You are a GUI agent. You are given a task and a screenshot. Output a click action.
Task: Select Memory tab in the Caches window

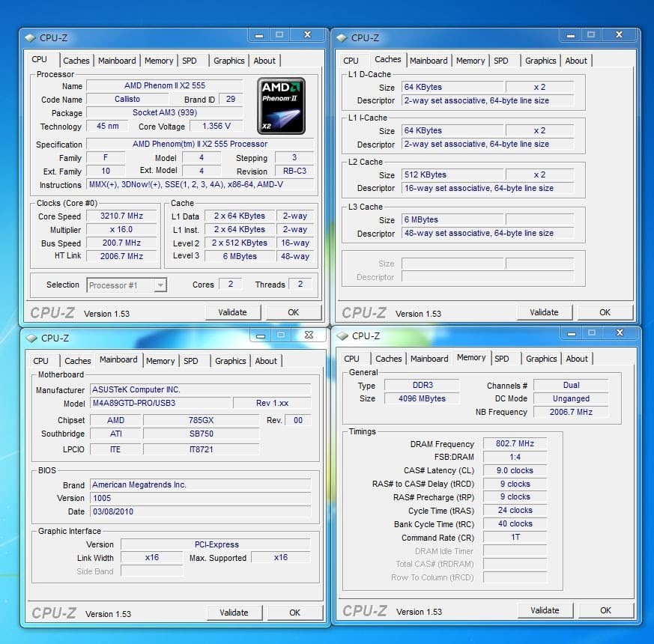470,61
